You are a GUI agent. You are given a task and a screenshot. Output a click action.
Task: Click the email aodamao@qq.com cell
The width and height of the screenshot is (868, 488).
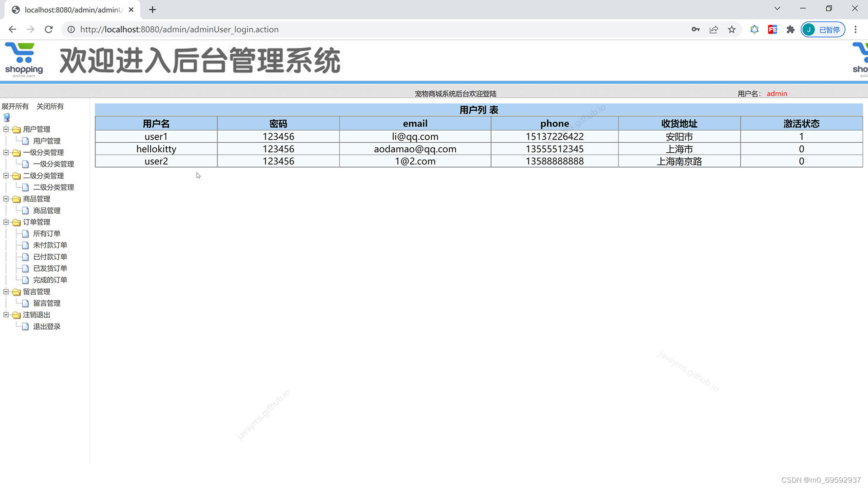(x=415, y=149)
